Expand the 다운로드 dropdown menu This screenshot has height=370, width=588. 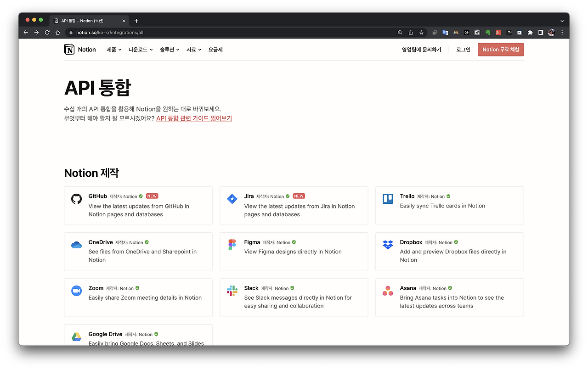point(141,50)
